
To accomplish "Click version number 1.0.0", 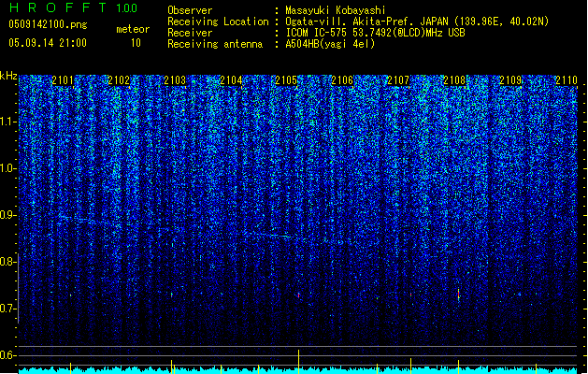I will [x=127, y=7].
